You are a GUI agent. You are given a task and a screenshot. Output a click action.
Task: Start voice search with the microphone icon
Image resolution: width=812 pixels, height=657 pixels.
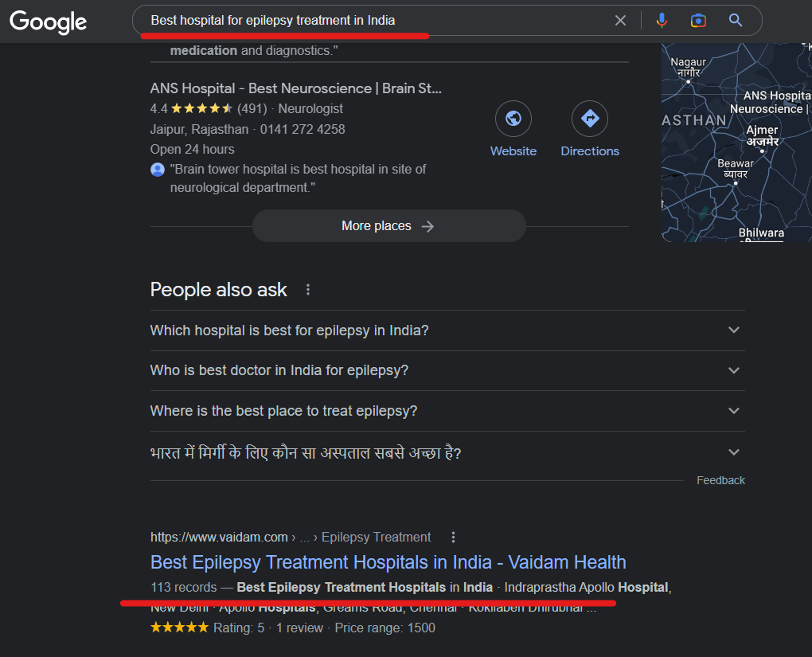[x=662, y=21]
